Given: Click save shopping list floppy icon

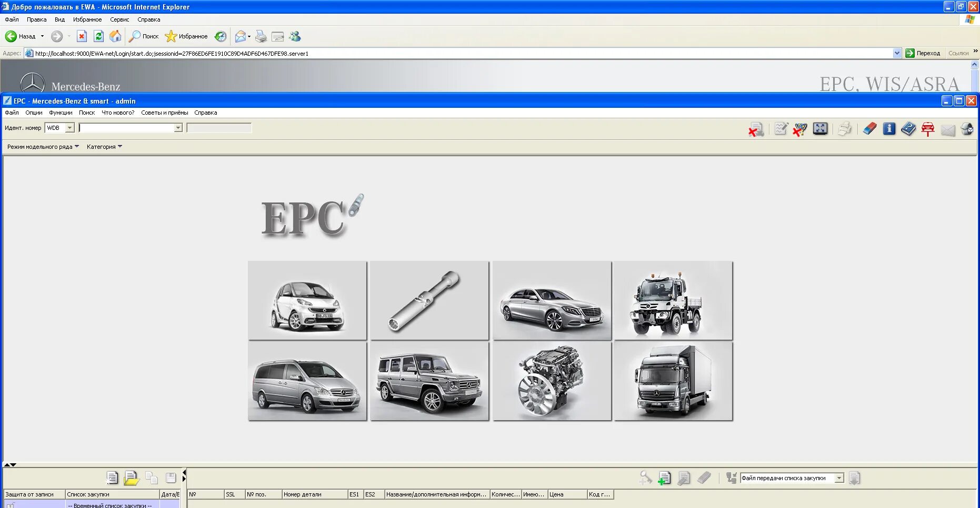Looking at the screenshot, I should click(x=171, y=477).
